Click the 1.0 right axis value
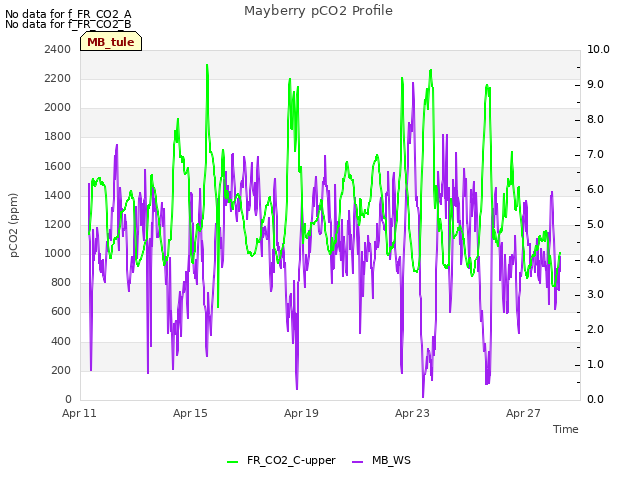640x480 pixels. pyautogui.click(x=595, y=364)
